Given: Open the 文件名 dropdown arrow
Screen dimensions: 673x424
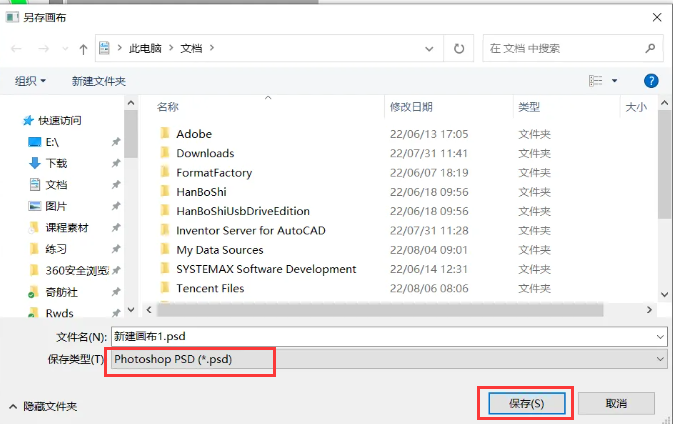Looking at the screenshot, I should point(661,337).
